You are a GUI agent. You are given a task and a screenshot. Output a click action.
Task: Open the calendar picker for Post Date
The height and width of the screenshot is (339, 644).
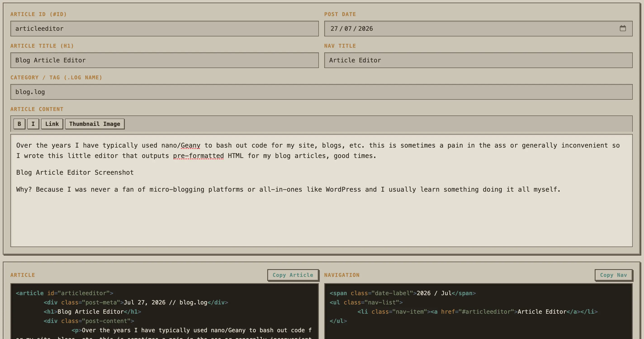coord(623,28)
